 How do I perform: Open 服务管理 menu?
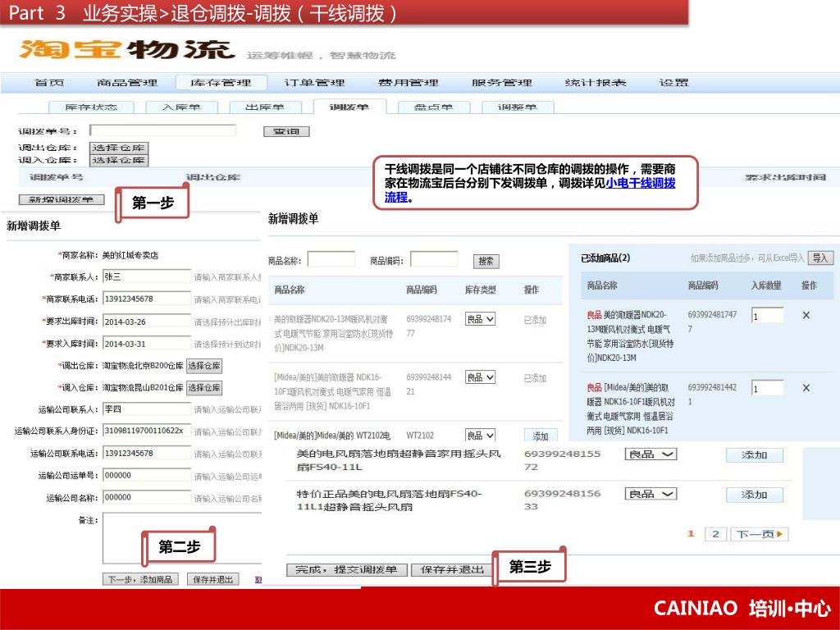click(502, 83)
